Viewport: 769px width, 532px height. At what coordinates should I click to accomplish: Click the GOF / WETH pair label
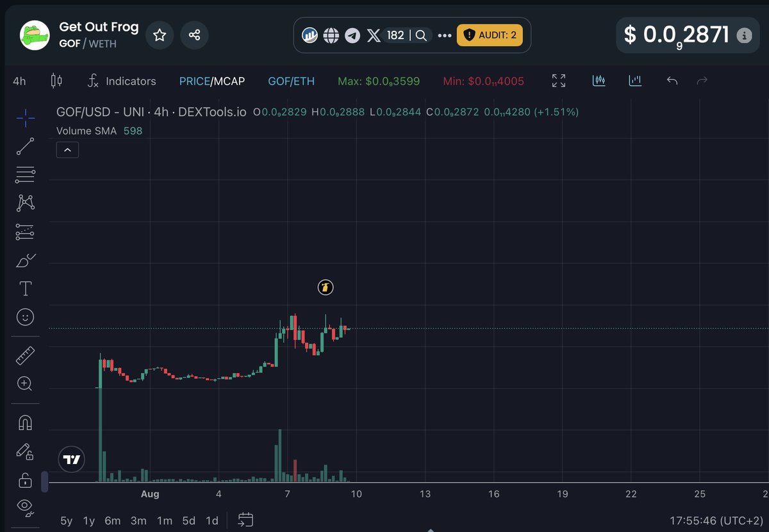tap(88, 44)
